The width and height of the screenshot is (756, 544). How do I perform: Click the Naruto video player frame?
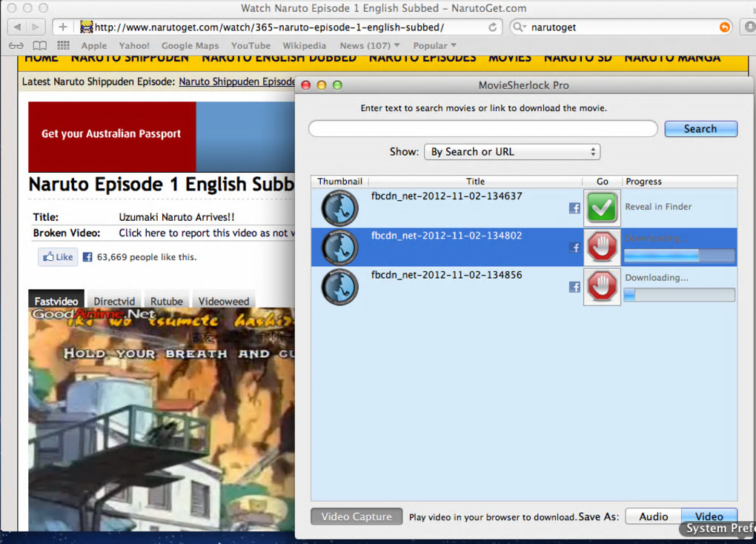tap(162, 419)
